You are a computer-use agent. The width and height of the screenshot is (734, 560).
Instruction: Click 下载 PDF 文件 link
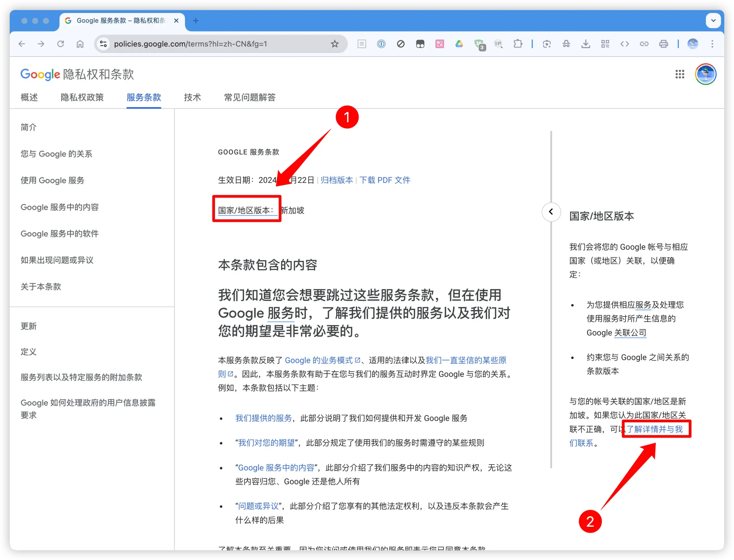[x=385, y=180]
